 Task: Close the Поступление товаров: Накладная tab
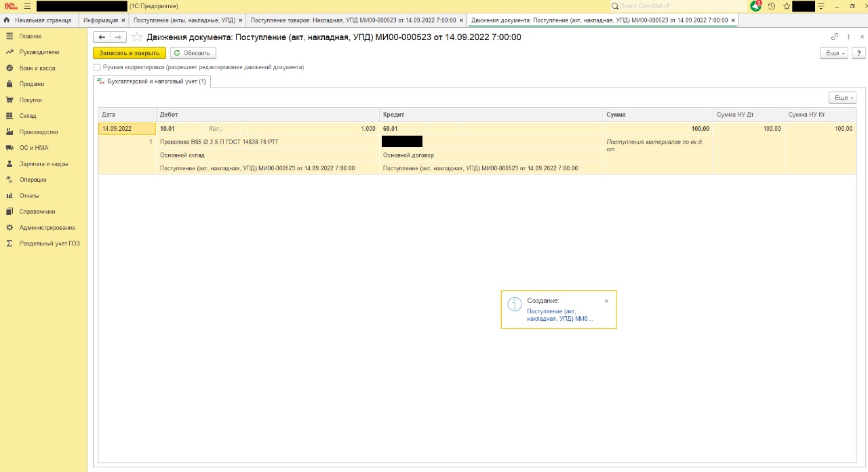[x=462, y=20]
